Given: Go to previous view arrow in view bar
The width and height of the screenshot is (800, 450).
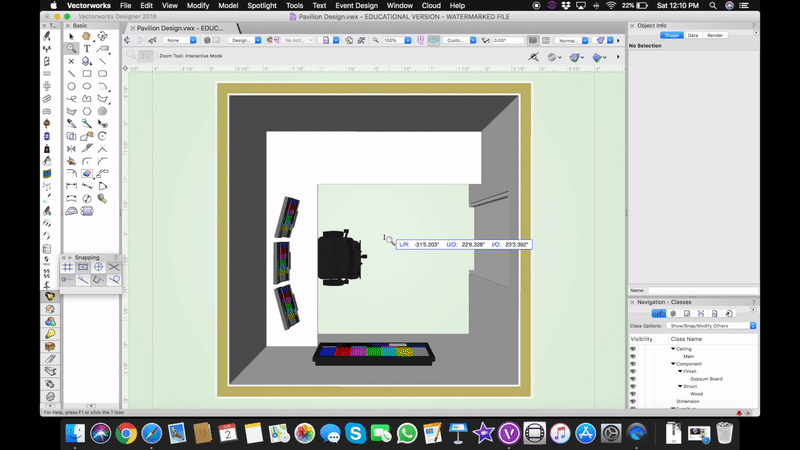Looking at the screenshot, I should (x=128, y=40).
